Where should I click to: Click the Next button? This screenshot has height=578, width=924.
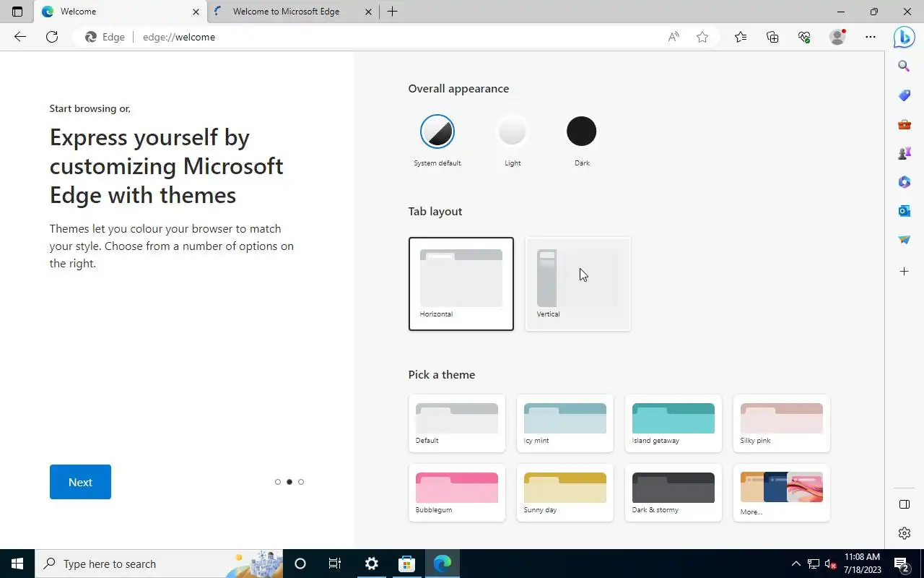[x=80, y=482]
